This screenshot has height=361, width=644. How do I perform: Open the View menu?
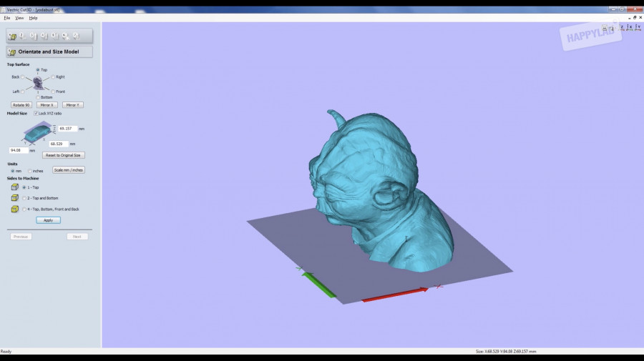tap(19, 18)
